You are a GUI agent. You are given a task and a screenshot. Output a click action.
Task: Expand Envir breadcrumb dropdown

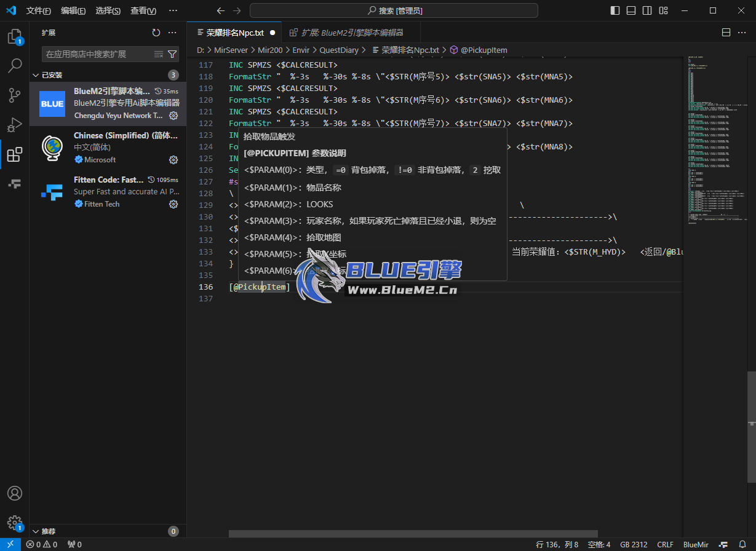301,50
